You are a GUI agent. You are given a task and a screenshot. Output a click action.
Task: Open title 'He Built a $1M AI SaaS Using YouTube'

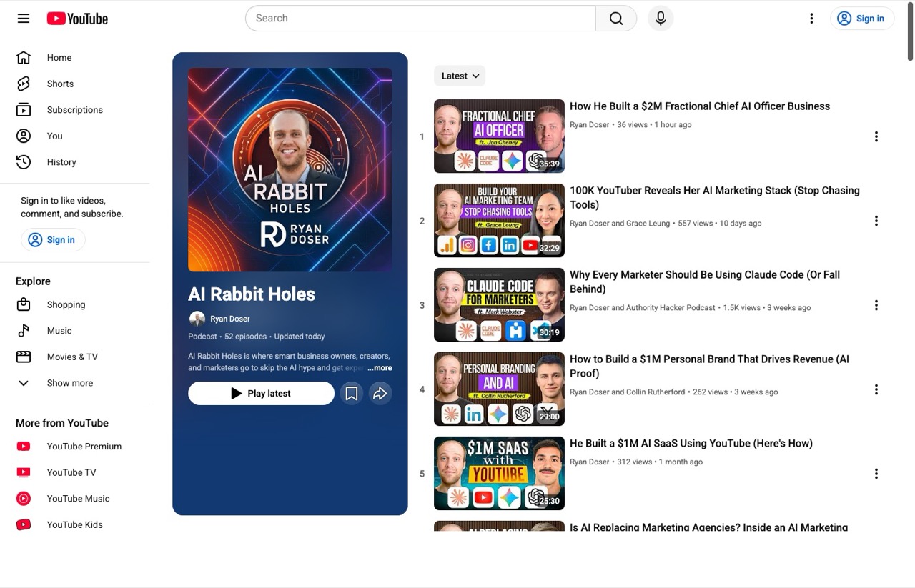click(691, 443)
